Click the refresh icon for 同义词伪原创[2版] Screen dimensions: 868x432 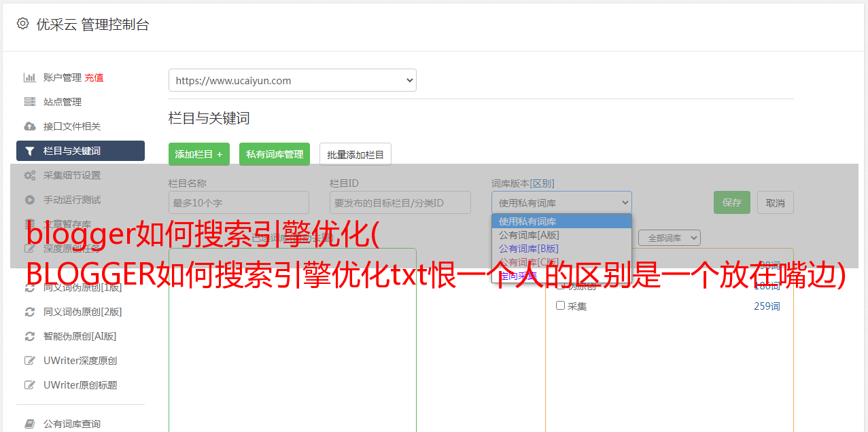[x=30, y=312]
